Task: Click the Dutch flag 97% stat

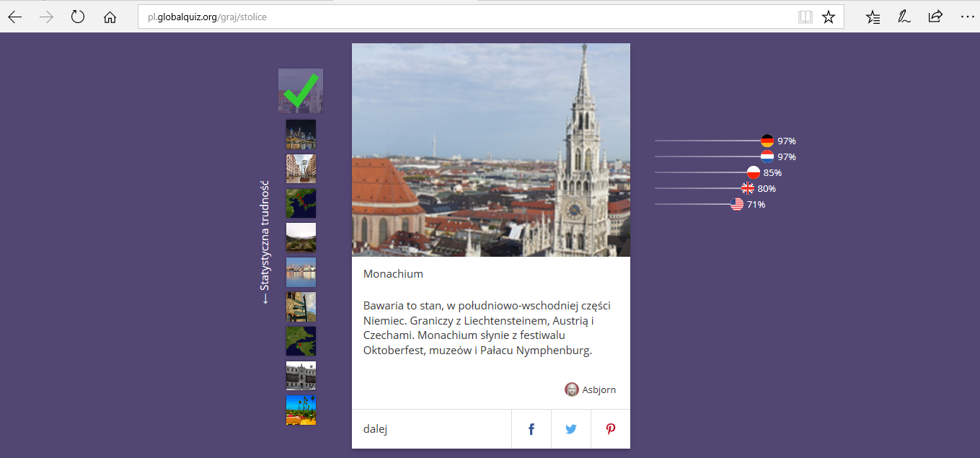Action: (767, 157)
